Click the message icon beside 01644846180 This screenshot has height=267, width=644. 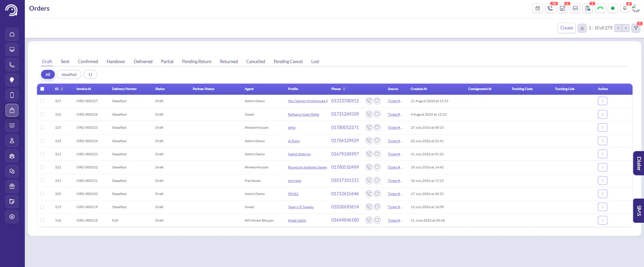tap(377, 220)
